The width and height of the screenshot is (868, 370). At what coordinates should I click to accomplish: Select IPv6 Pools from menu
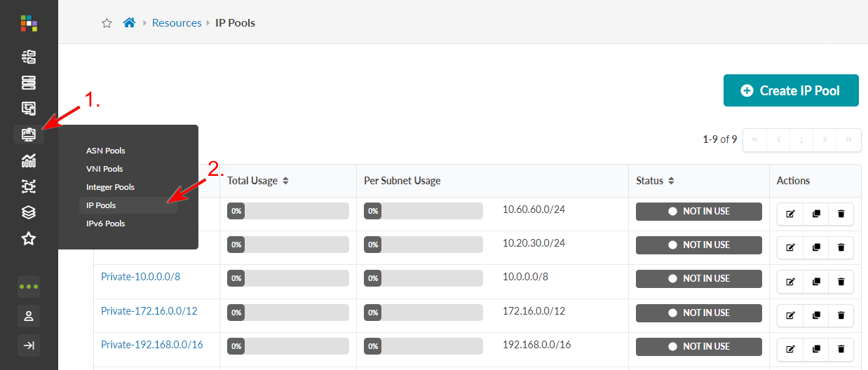(106, 224)
